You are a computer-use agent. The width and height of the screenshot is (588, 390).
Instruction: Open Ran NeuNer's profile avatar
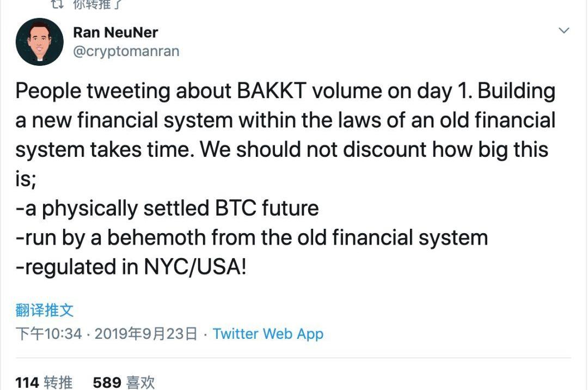pos(40,42)
